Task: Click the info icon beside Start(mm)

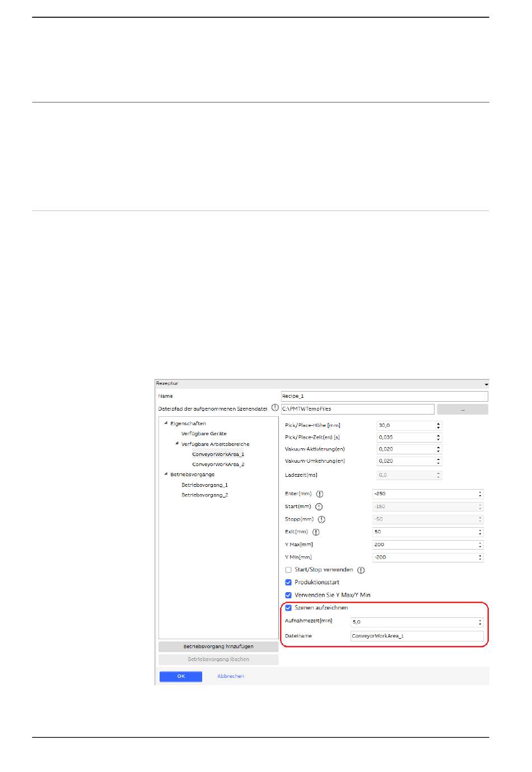Action: pyautogui.click(x=319, y=506)
